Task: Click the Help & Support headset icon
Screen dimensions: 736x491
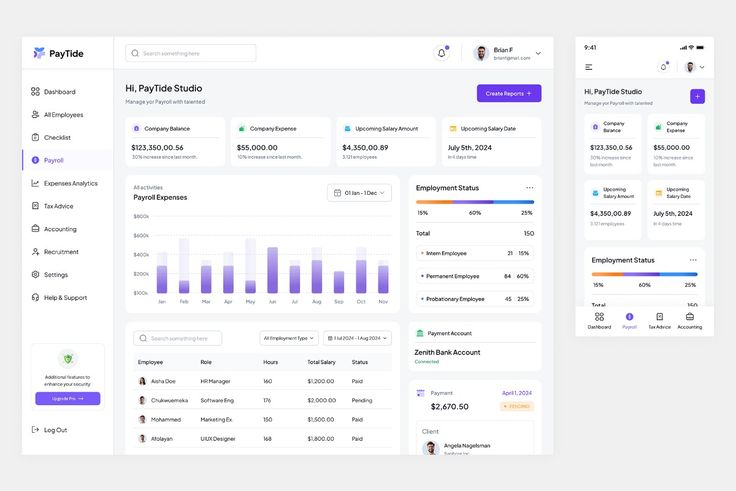Action: 35,297
